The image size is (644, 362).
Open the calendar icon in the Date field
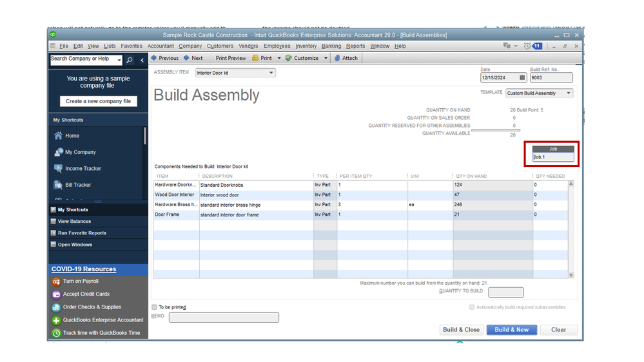(x=522, y=77)
